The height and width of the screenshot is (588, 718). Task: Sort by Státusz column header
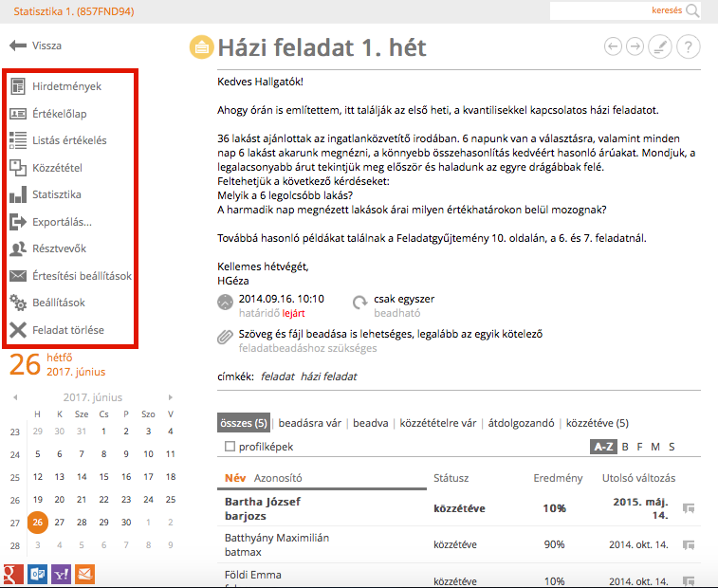point(451,478)
